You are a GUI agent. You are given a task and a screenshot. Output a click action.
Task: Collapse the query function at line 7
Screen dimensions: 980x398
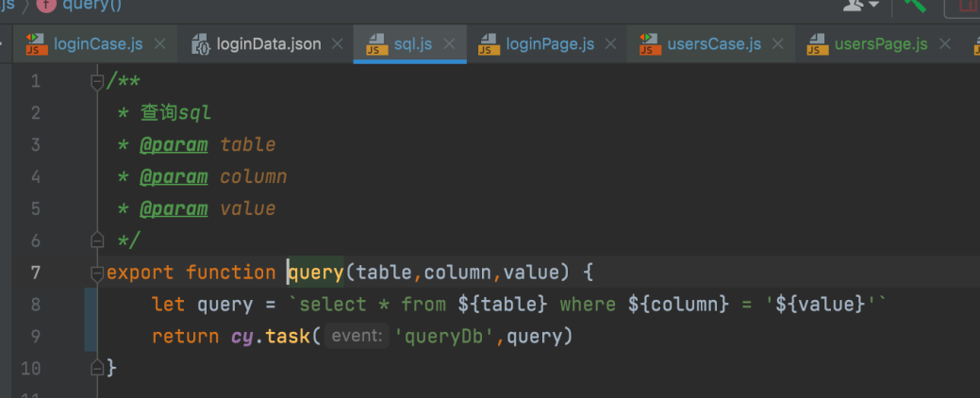[96, 274]
